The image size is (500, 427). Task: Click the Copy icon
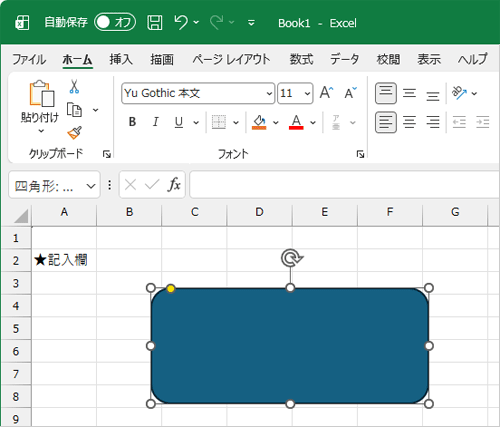click(x=74, y=110)
